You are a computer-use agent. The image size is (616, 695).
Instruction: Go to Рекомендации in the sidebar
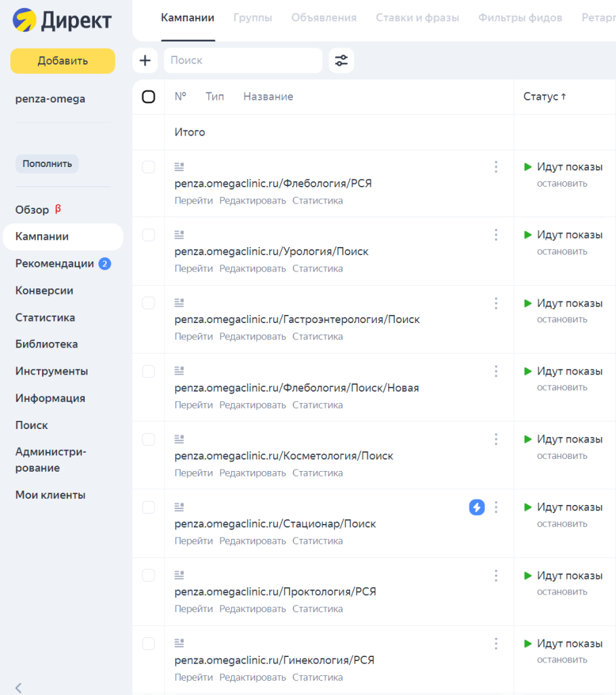pyautogui.click(x=54, y=264)
